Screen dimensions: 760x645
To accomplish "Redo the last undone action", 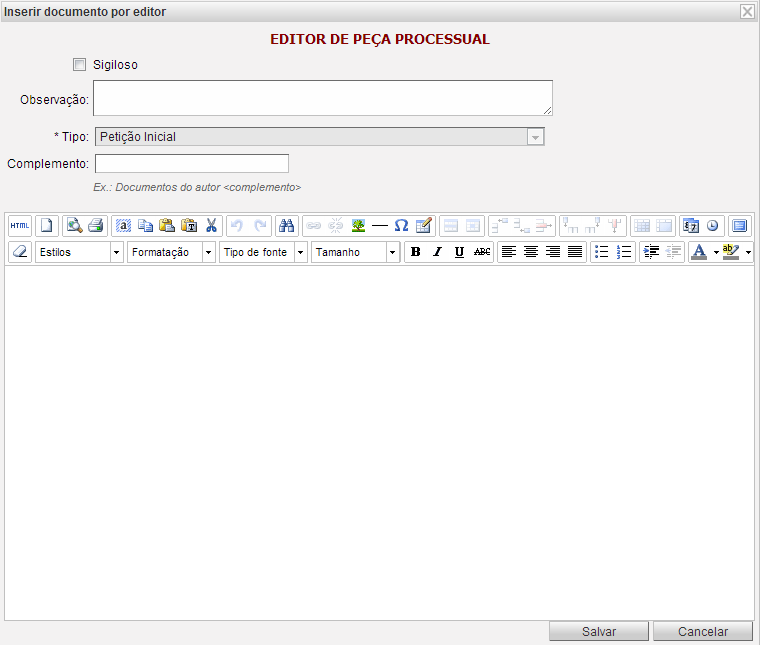I will click(260, 226).
